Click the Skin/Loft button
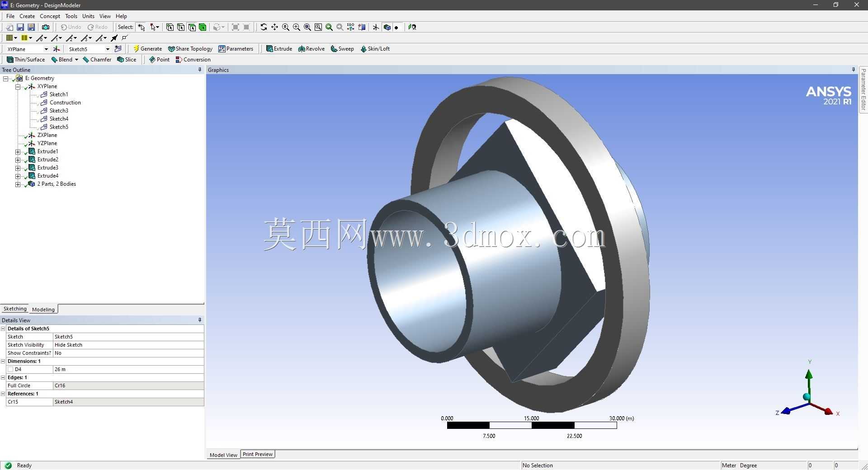This screenshot has width=868, height=470. click(375, 49)
